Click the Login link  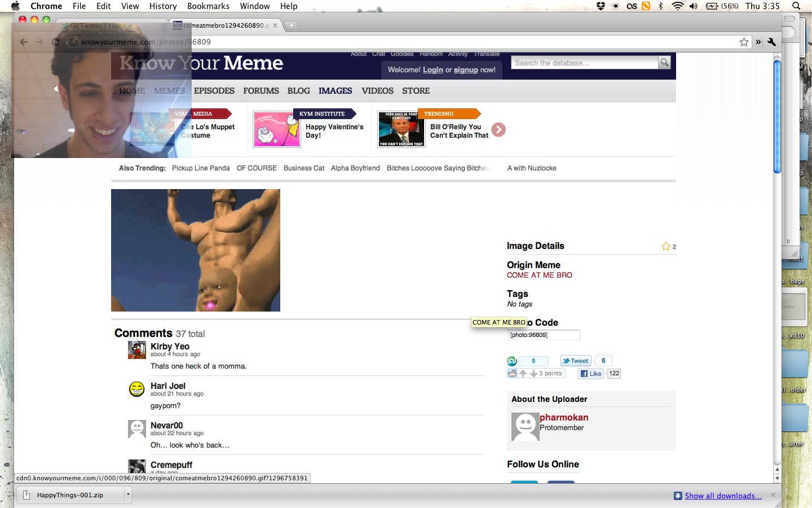tap(433, 70)
